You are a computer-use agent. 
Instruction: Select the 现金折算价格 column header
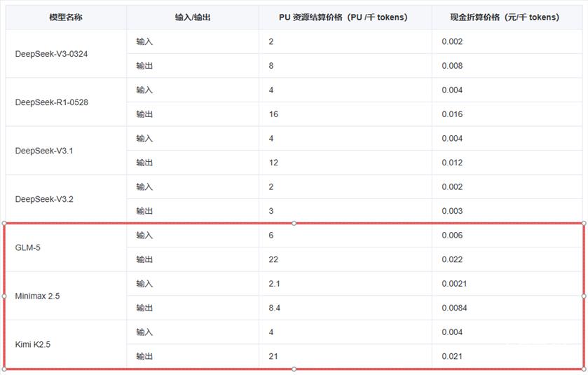coord(504,17)
